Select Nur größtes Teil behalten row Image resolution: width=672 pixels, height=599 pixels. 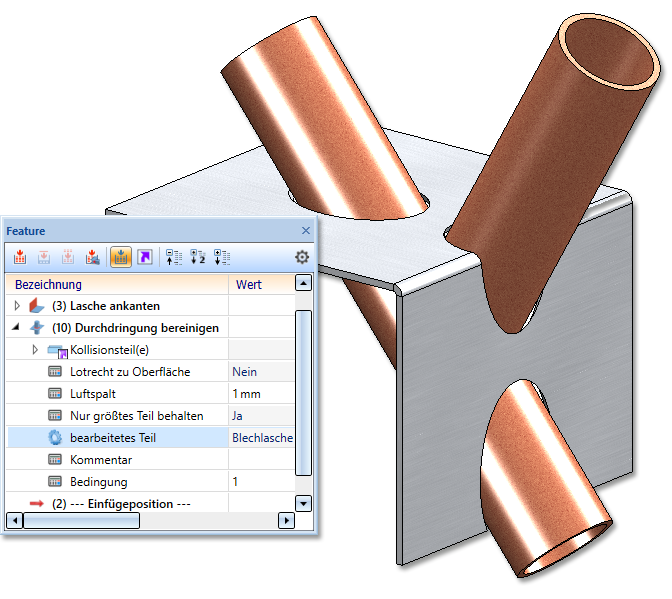[x=150, y=416]
